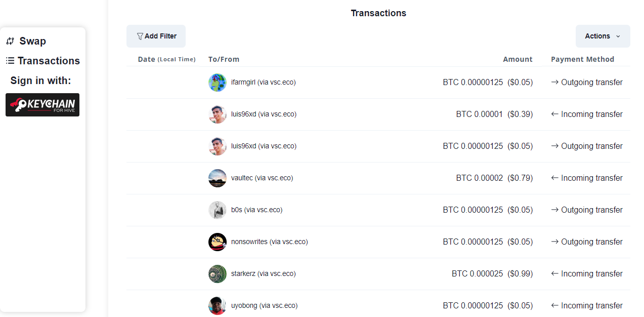Click uyobong's avatar photo
The height and width of the screenshot is (317, 644).
(x=218, y=306)
